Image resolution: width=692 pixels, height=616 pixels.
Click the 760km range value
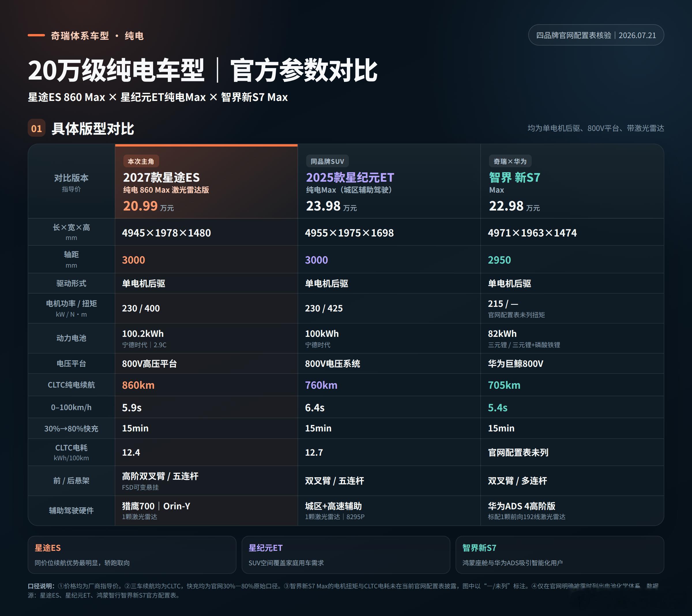[321, 385]
